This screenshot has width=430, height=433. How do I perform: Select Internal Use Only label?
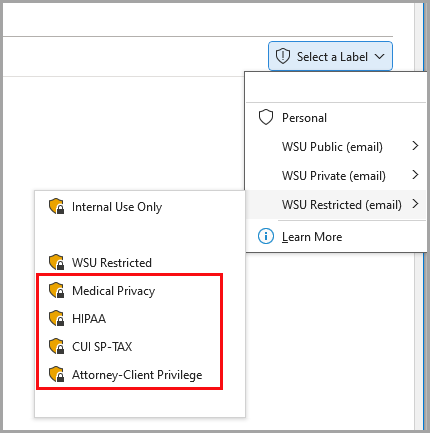click(140, 207)
